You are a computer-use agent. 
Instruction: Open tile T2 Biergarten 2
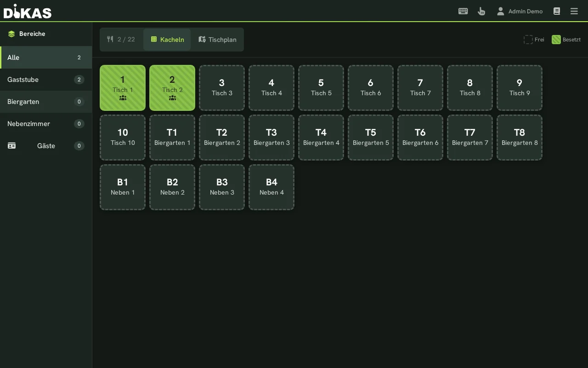click(222, 138)
